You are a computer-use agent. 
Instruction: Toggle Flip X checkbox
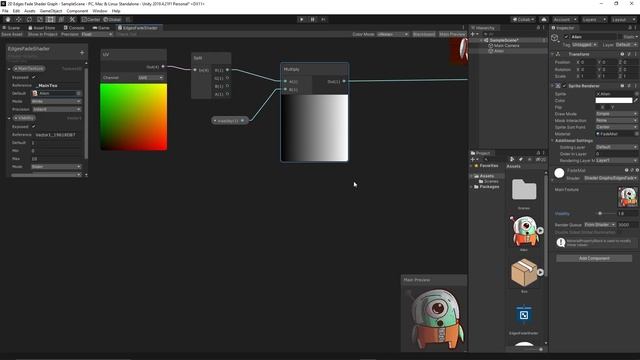point(598,107)
